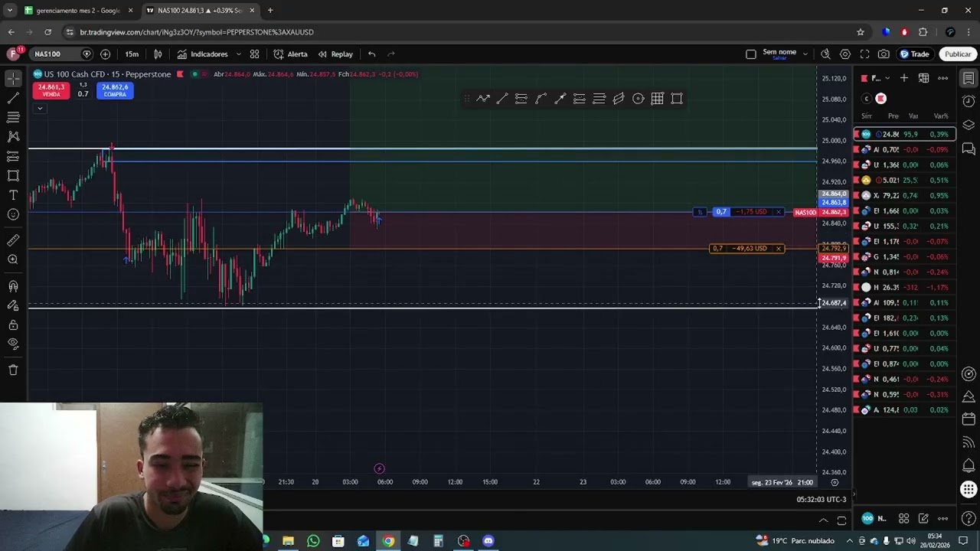This screenshot has height=551, width=980.
Task: Open the notifications bell panel
Action: (x=969, y=466)
